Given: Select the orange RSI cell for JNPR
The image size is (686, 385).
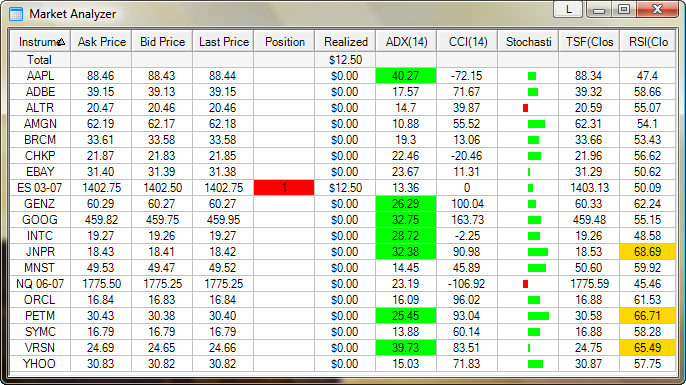Looking at the screenshot, I should pyautogui.click(x=648, y=252).
